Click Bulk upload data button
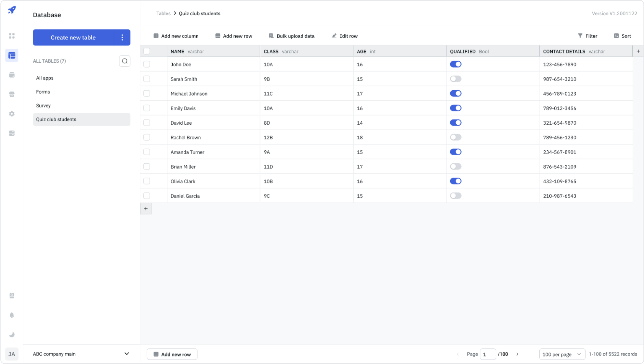The height and width of the screenshot is (364, 644). coord(292,36)
